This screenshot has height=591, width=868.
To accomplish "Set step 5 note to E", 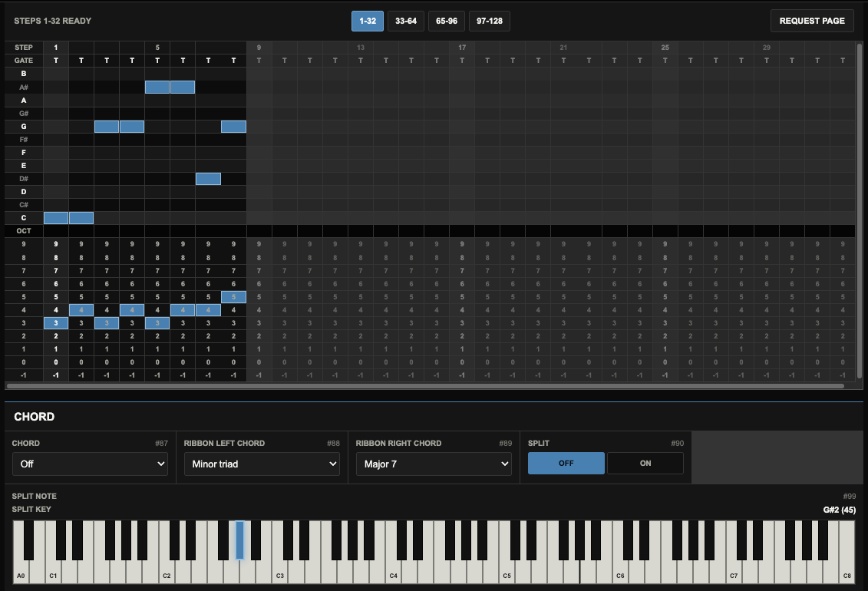I will (157, 166).
